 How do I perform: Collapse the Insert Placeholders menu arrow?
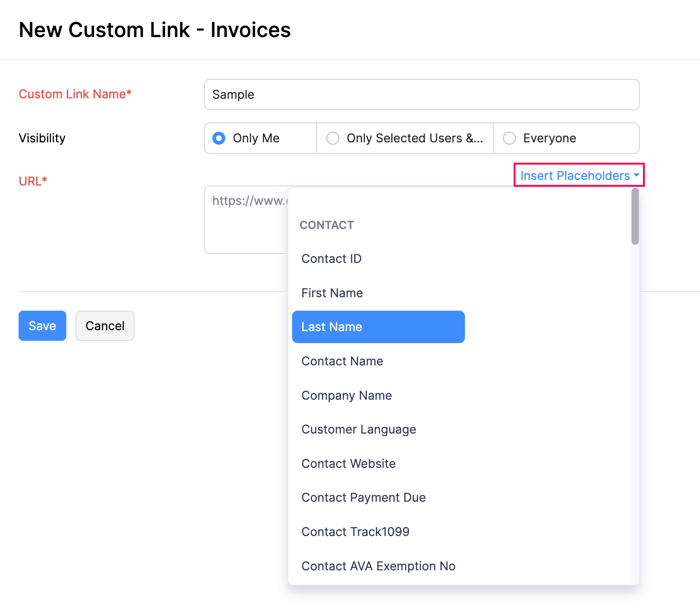[636, 175]
